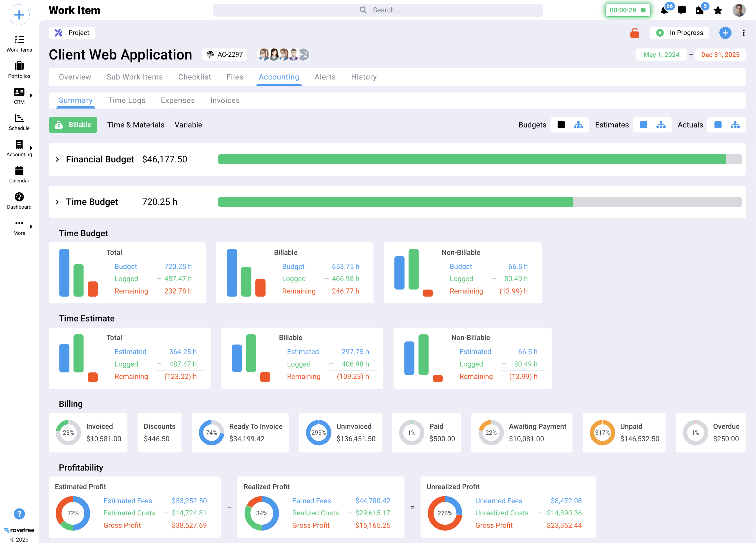
Task: Open the In Progress status dropdown
Action: [679, 33]
